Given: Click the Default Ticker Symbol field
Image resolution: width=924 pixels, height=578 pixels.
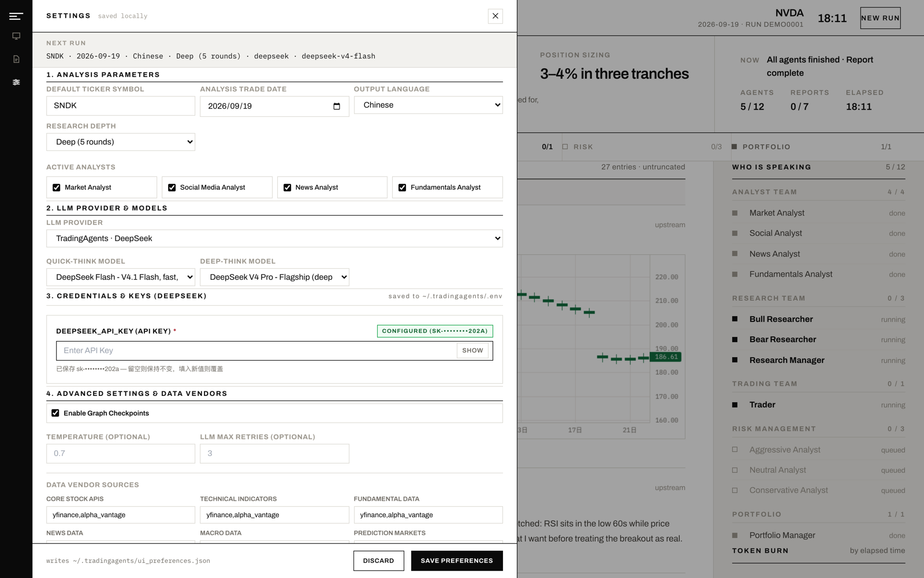Looking at the screenshot, I should 121,106.
